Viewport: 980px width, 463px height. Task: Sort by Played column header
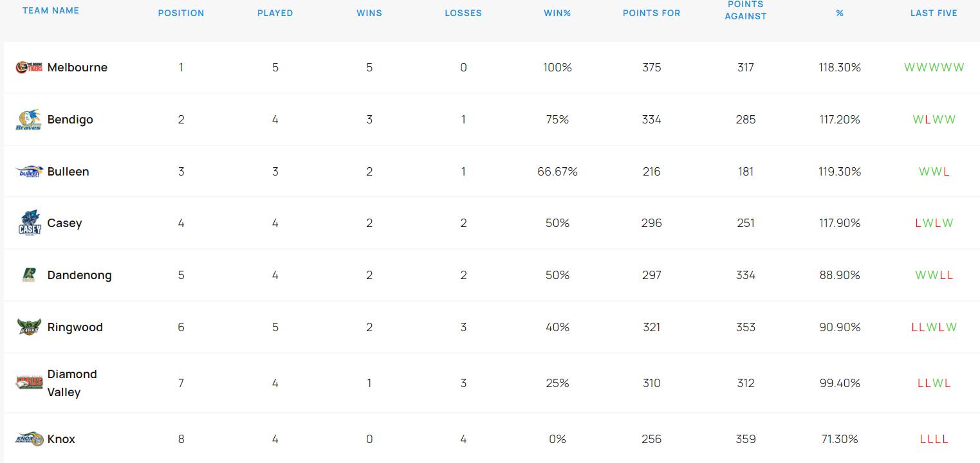[x=275, y=13]
